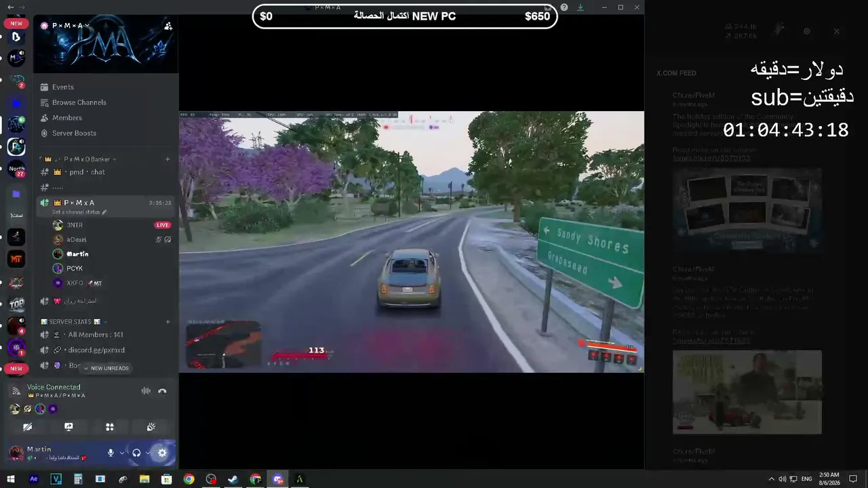
Task: Open the Community Spotlight image in feed
Action: [x=747, y=211]
